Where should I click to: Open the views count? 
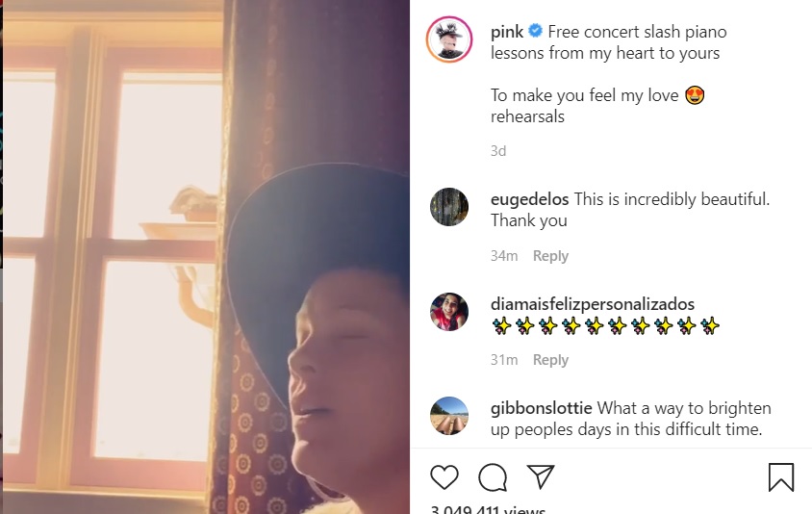click(487, 509)
